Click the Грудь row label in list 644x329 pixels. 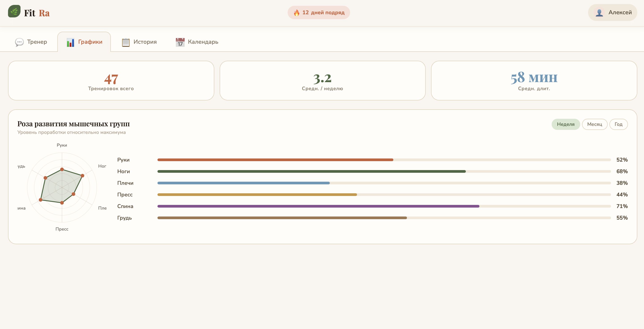click(x=124, y=218)
